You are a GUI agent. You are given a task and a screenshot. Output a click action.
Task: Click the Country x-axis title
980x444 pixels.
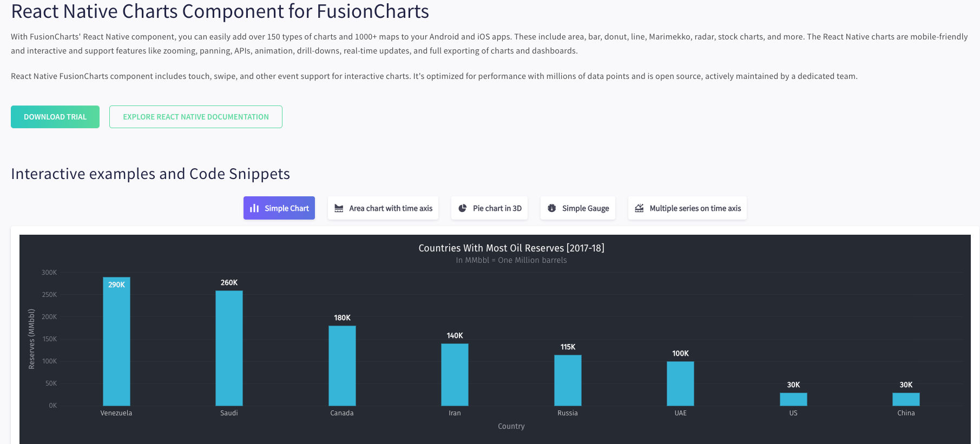pyautogui.click(x=511, y=426)
